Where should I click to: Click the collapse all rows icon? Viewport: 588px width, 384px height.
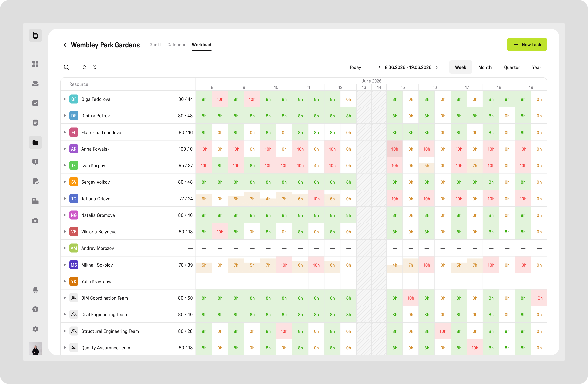point(95,67)
